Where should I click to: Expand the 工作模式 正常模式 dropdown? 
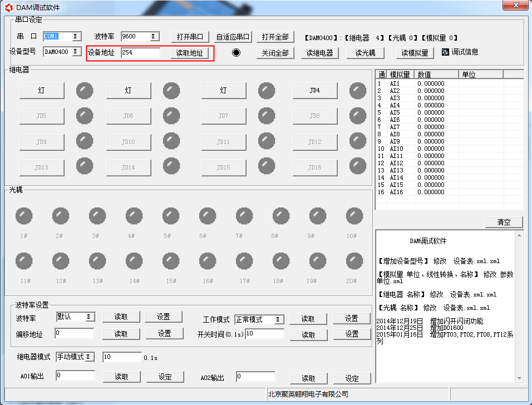pyautogui.click(x=278, y=319)
